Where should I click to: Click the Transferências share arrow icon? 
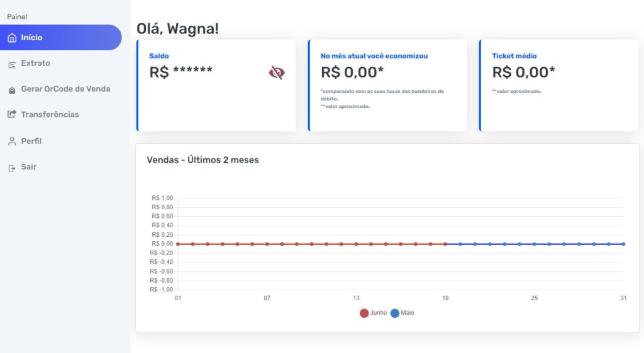pos(12,114)
